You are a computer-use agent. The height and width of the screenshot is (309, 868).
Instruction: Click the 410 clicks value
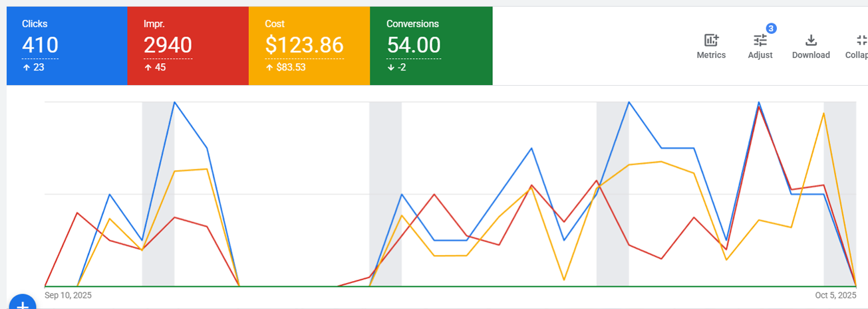click(x=40, y=45)
